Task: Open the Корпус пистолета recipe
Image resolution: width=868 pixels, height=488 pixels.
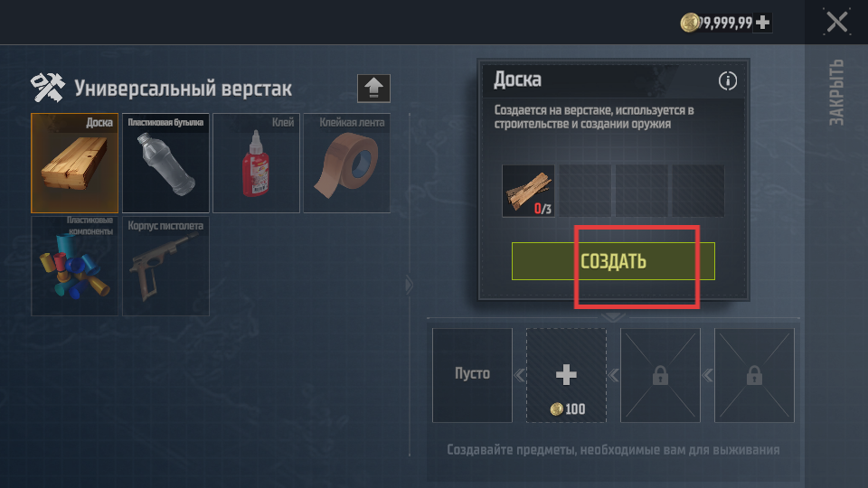Action: click(x=165, y=266)
